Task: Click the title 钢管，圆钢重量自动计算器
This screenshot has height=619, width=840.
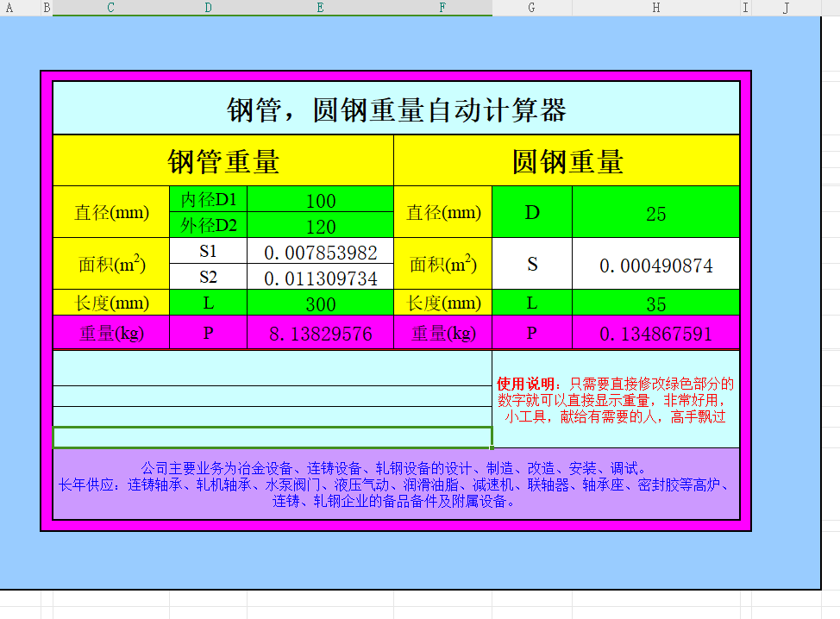Action: coord(397,109)
